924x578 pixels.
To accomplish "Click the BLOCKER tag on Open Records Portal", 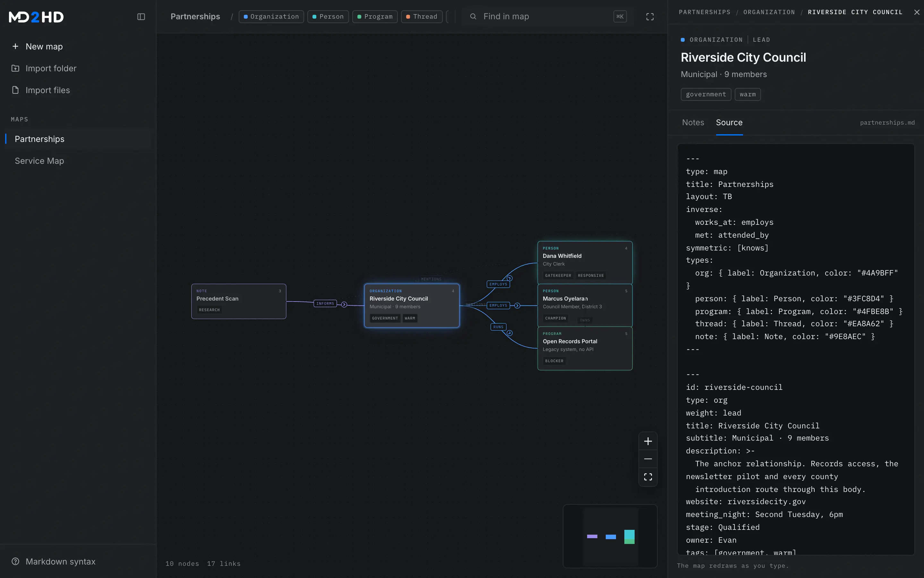I will click(x=554, y=361).
